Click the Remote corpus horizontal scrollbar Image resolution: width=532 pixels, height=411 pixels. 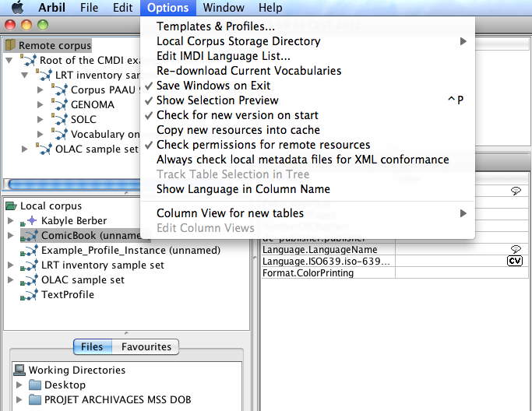[73, 184]
